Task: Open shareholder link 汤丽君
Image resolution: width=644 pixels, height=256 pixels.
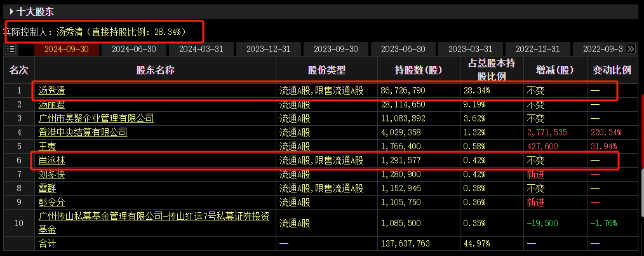Action: (51, 105)
